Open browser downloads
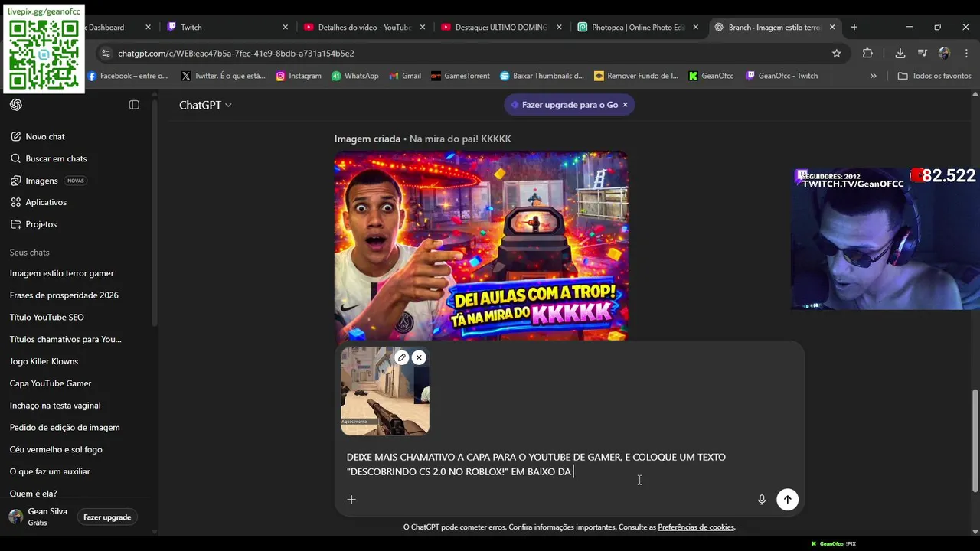The width and height of the screenshot is (980, 551). click(x=900, y=54)
